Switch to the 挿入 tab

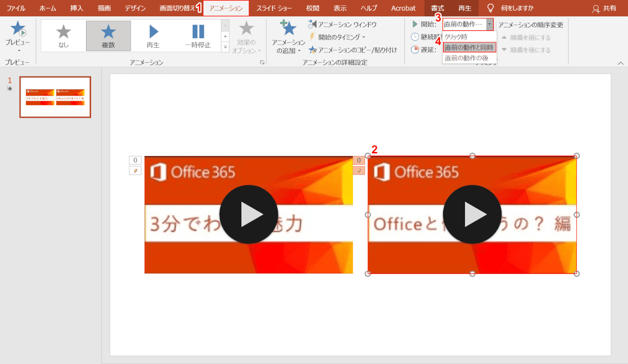point(77,8)
